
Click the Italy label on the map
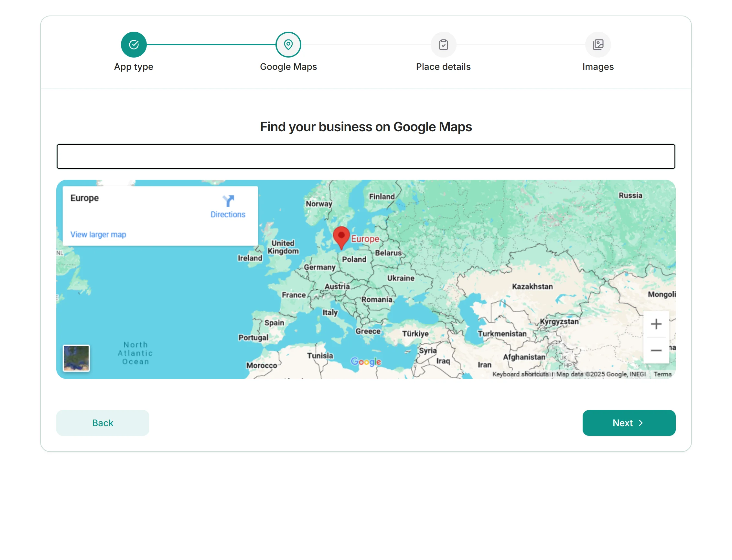[x=330, y=312]
